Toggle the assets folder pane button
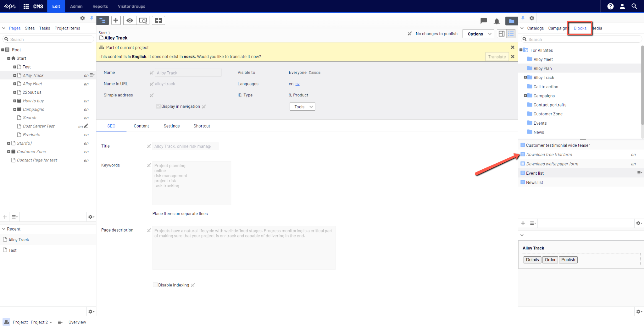Viewport: 644px width, 327px height. pos(512,21)
